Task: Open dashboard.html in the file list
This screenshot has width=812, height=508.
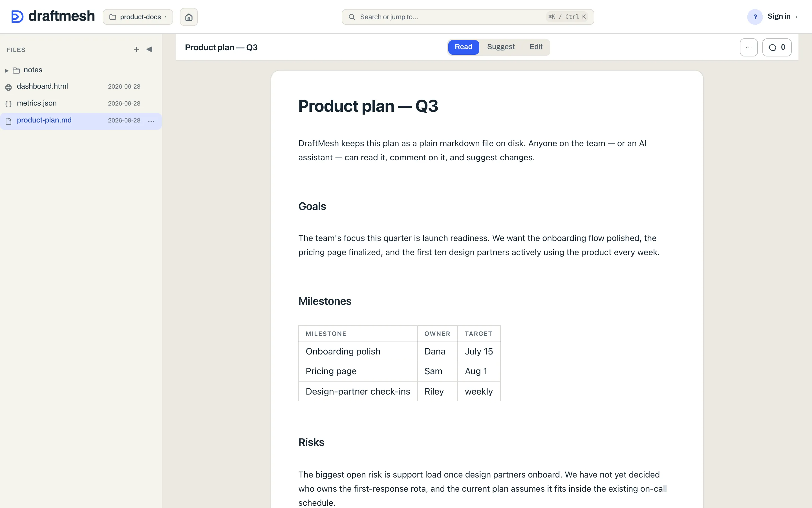Action: pyautogui.click(x=81, y=87)
